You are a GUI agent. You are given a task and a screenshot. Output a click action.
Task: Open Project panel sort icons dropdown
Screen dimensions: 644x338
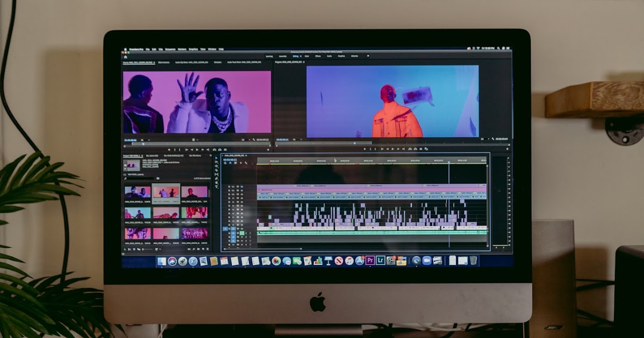(x=158, y=249)
